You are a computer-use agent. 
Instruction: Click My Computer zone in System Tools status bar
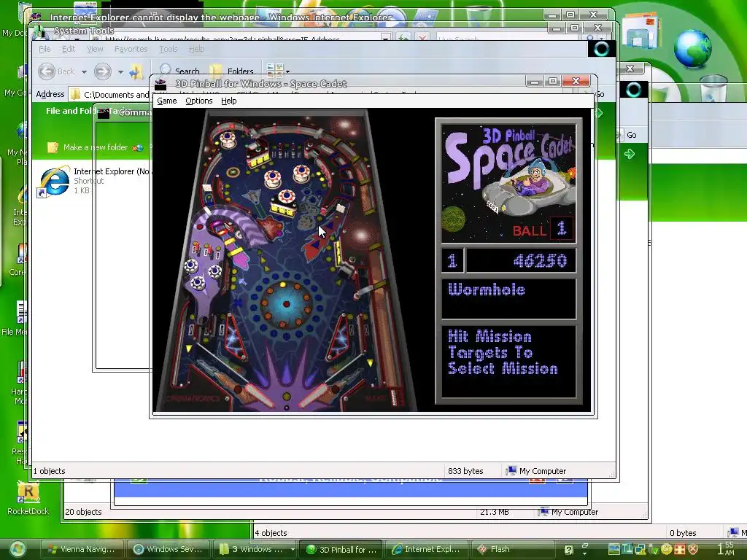(536, 471)
